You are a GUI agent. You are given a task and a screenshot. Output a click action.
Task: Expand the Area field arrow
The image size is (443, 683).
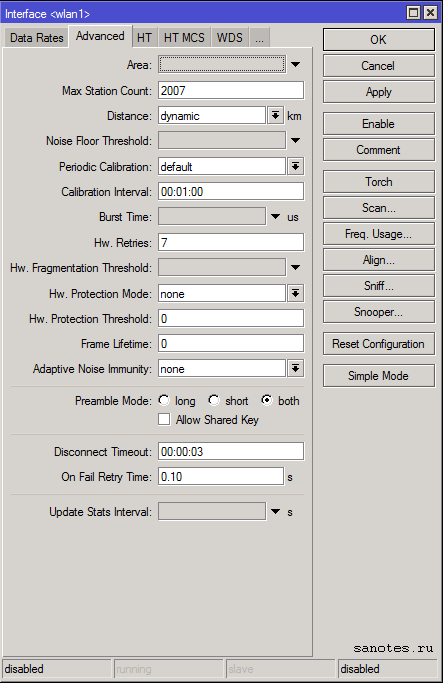tap(295, 64)
